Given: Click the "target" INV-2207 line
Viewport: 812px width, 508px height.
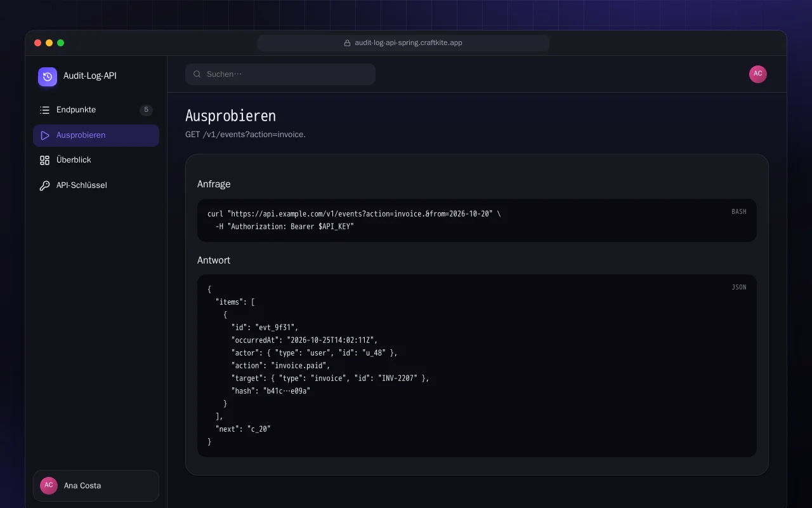Looking at the screenshot, I should tap(331, 378).
